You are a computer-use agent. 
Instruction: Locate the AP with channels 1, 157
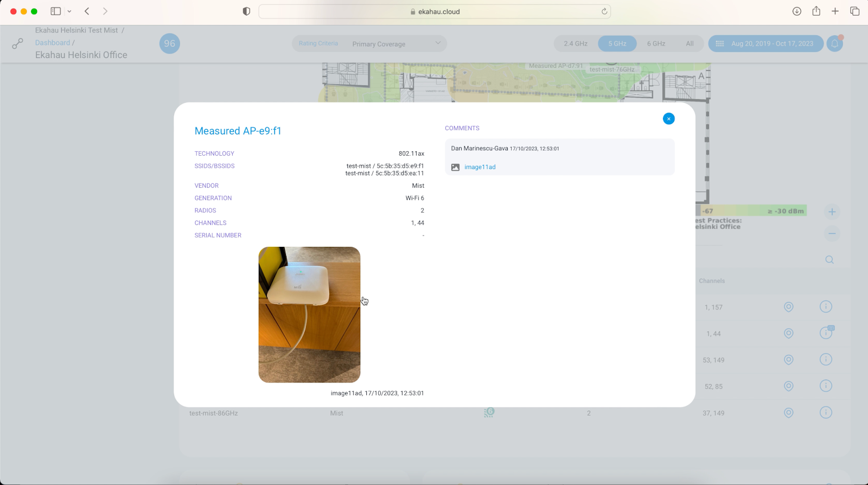click(x=788, y=307)
